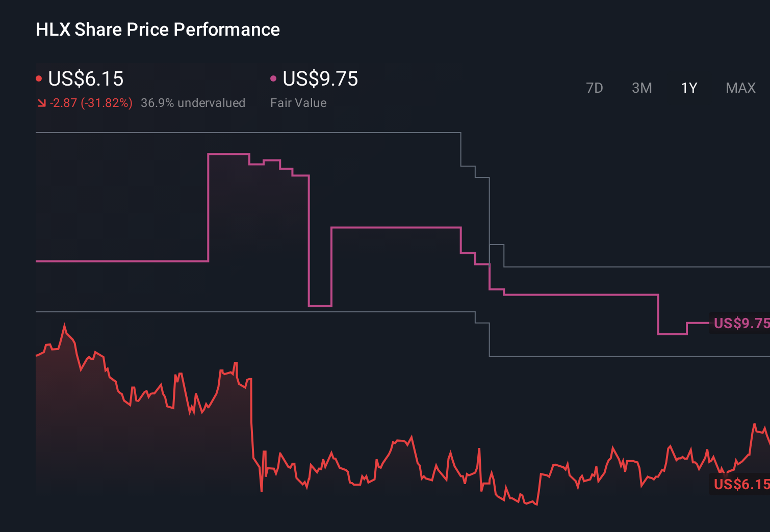Open the MAX time range view
Viewport: 770px width, 532px height.
[x=740, y=88]
